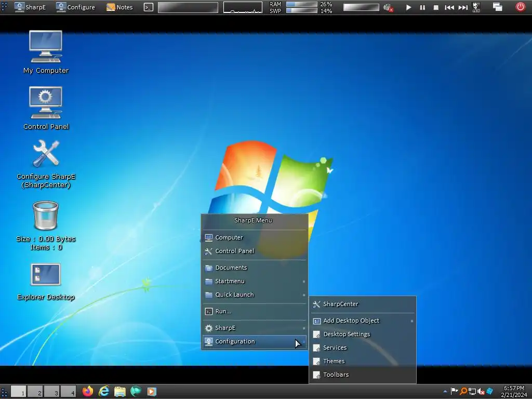Viewport: 532px width, 399px height.
Task: Pause media playback
Action: 422,7
